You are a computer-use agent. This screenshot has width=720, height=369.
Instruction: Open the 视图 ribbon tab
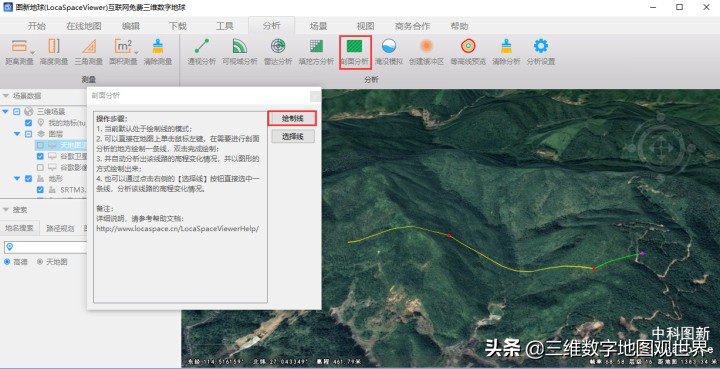(365, 26)
